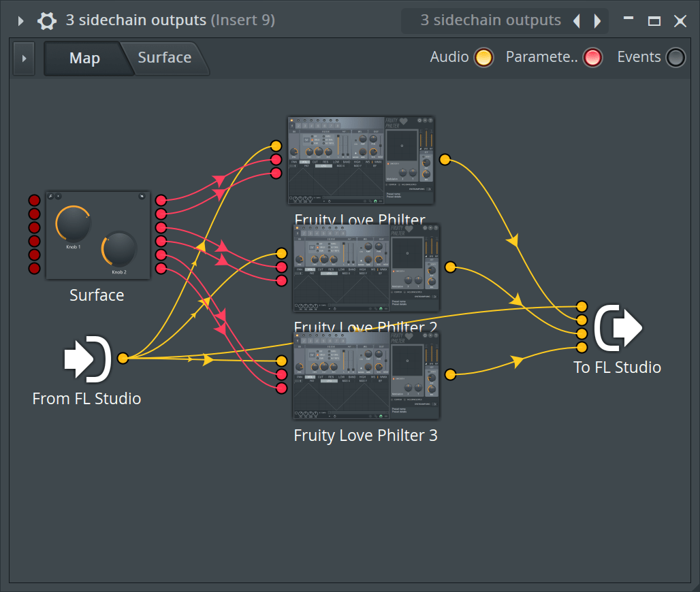The height and width of the screenshot is (592, 700).
Task: Click the first Fruity Love Philter output port
Action: pos(445,160)
